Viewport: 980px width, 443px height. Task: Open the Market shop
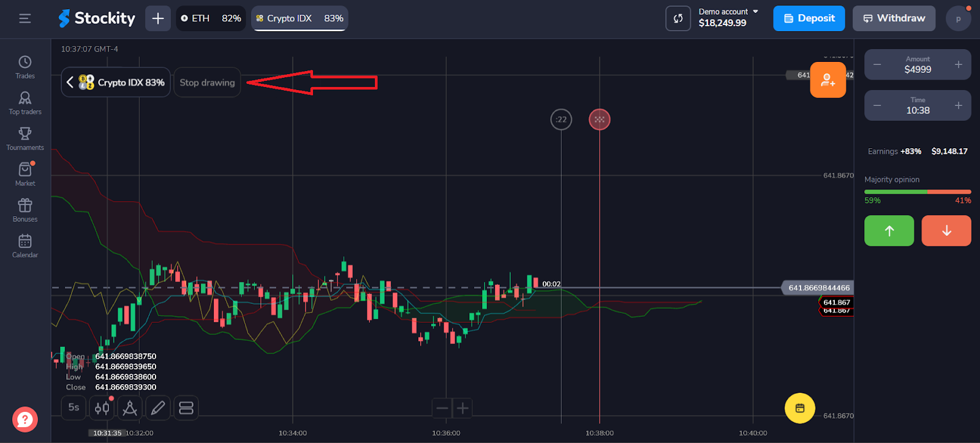point(25,174)
